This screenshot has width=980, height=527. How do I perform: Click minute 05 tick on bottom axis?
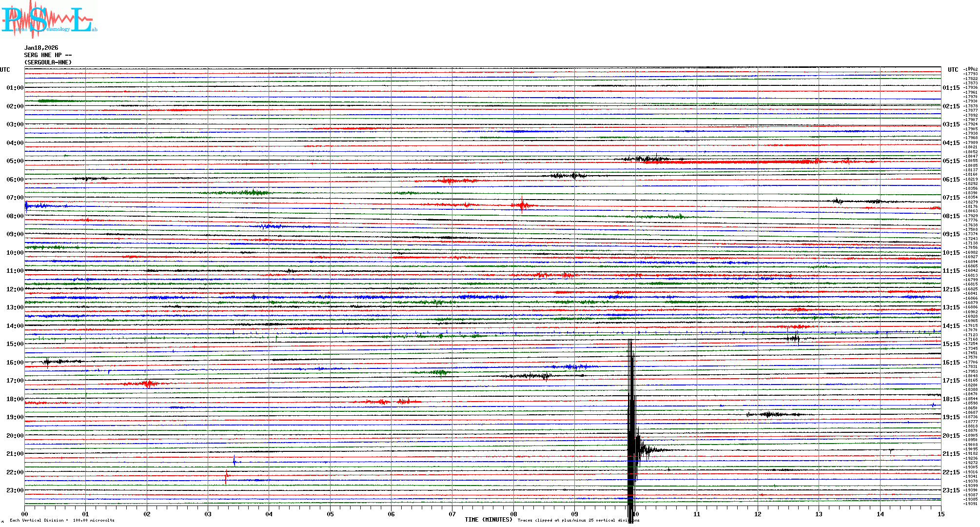click(x=330, y=514)
